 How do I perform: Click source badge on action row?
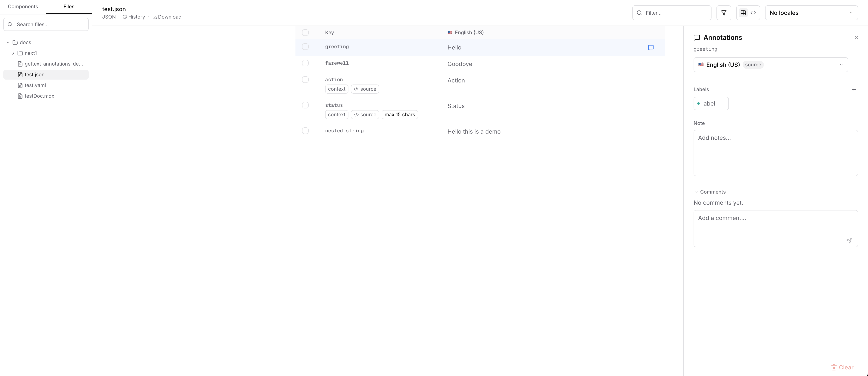pos(365,89)
